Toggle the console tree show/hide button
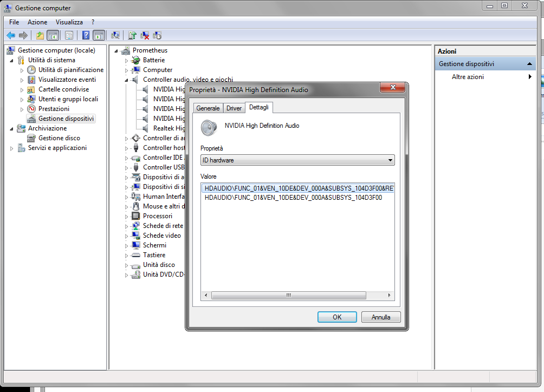This screenshot has width=544, height=392. click(x=53, y=35)
